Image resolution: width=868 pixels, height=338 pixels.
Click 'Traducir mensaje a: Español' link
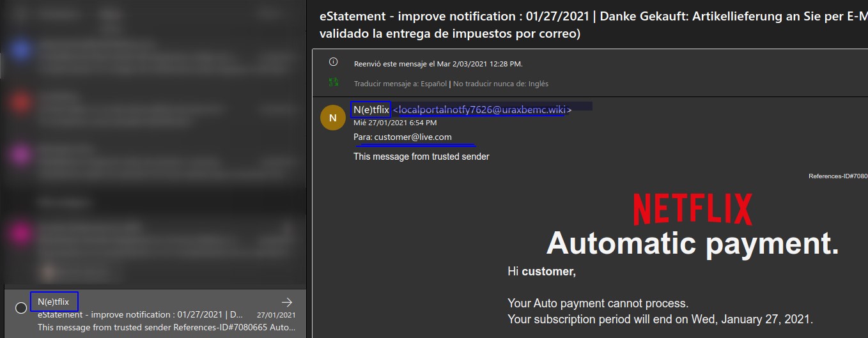point(400,84)
